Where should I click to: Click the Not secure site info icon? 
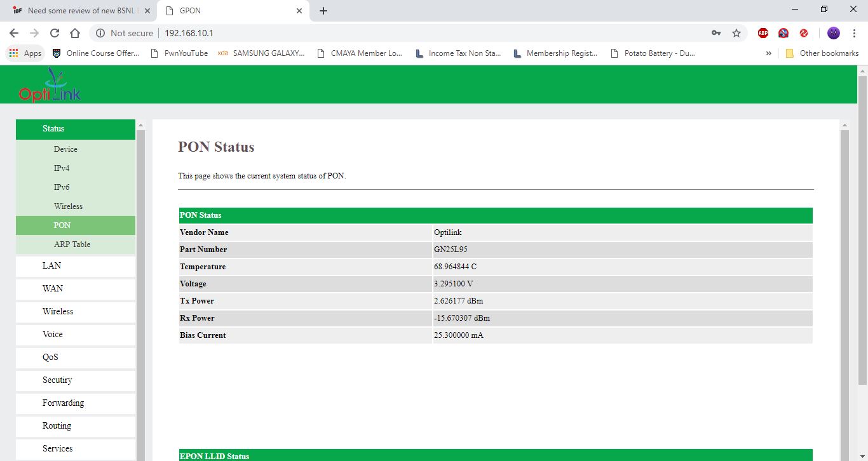[x=100, y=33]
